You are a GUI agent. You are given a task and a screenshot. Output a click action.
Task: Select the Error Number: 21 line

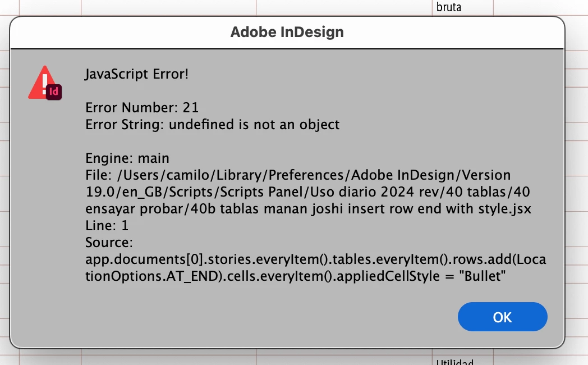142,108
